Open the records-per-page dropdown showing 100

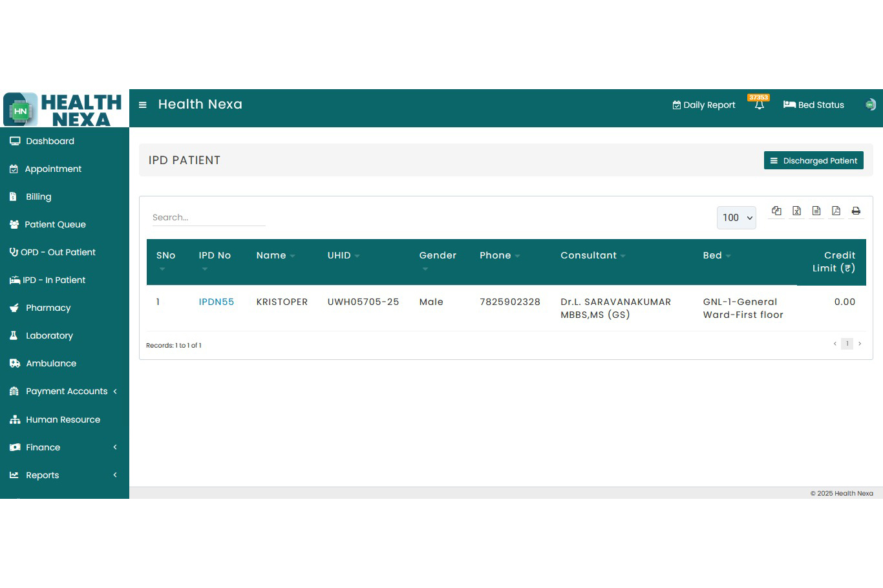coord(736,218)
